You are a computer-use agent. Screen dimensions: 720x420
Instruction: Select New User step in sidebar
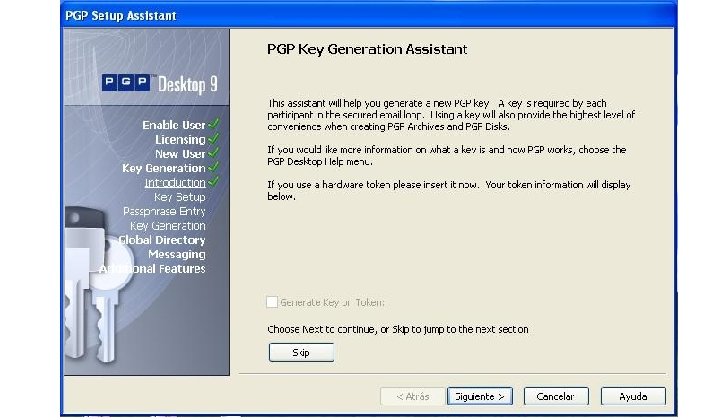[180, 154]
